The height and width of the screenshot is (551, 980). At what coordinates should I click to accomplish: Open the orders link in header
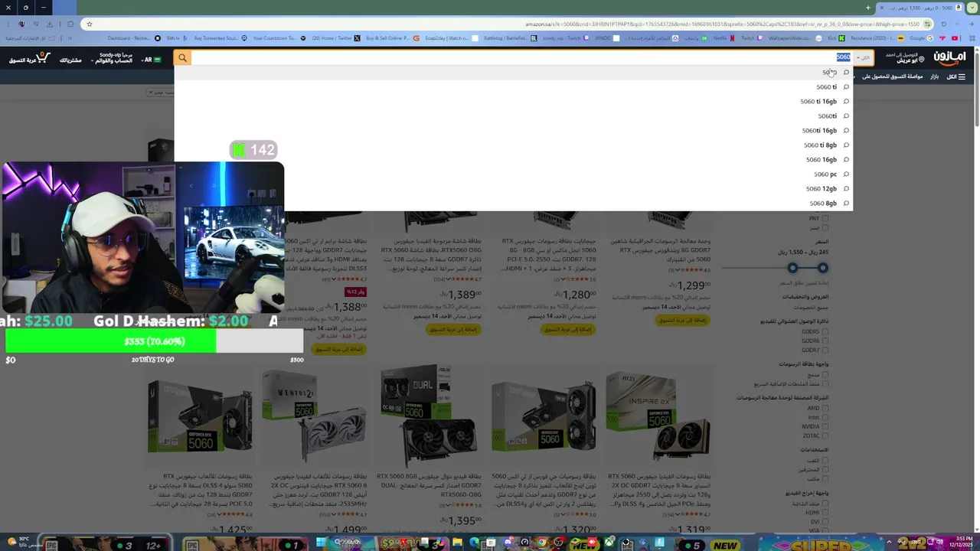tap(70, 60)
